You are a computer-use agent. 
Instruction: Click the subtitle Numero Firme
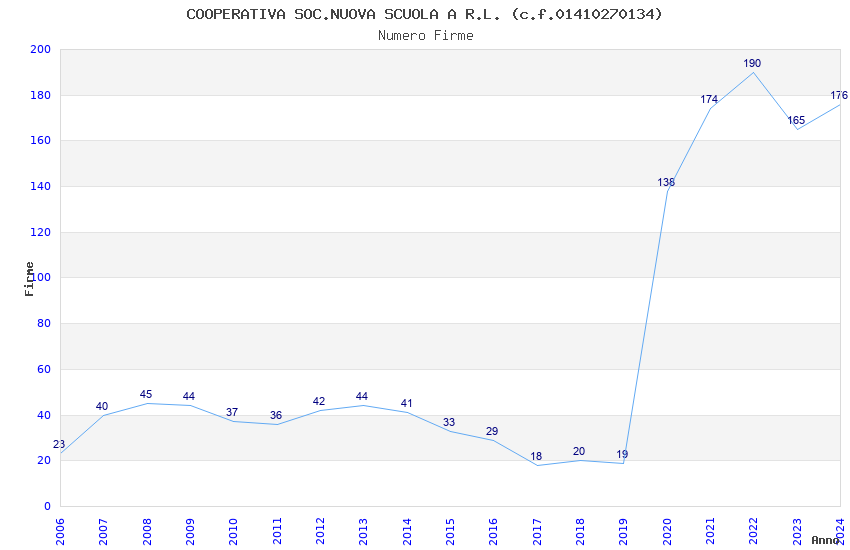click(426, 36)
